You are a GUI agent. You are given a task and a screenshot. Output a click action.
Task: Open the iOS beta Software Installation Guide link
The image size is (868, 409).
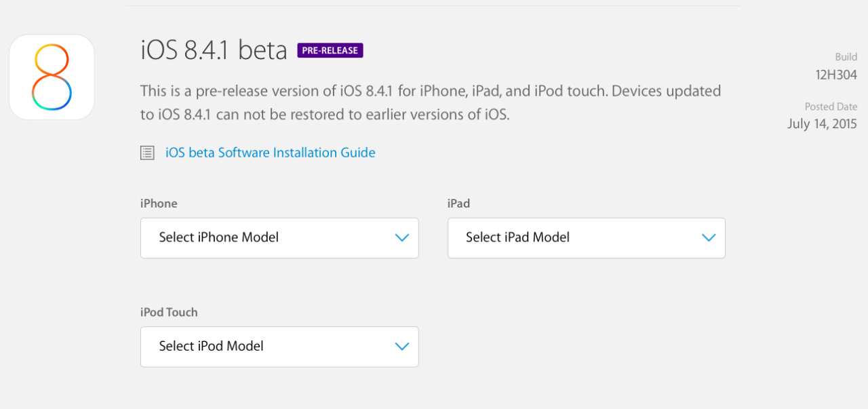270,153
